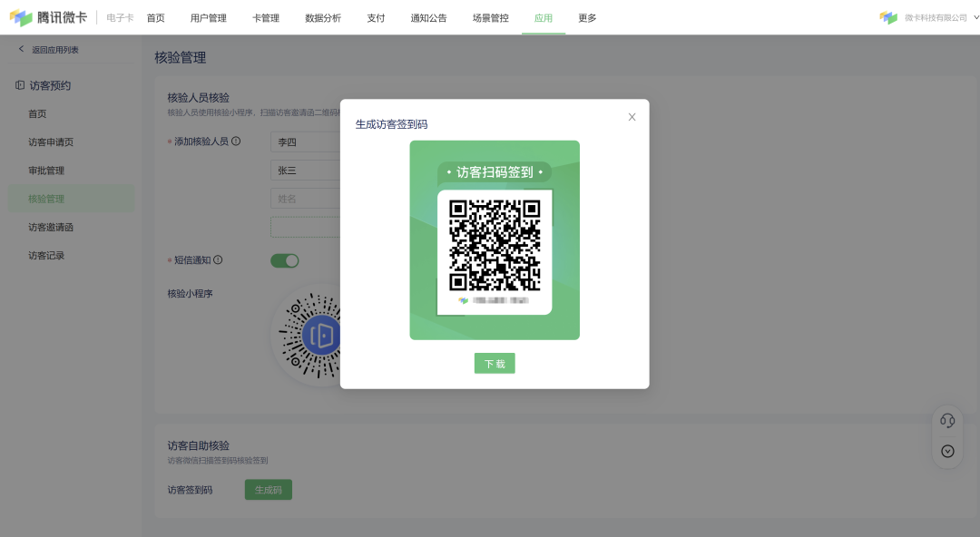Click the company logo beside 微卡科技有限公司
Screen dimensions: 980x537
[887, 16]
